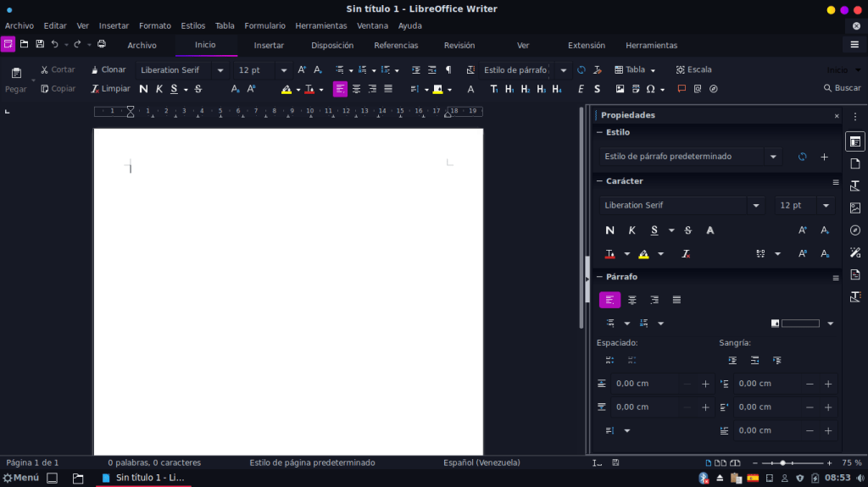Click the insert special character omega icon
This screenshot has height=487, width=868.
(650, 89)
